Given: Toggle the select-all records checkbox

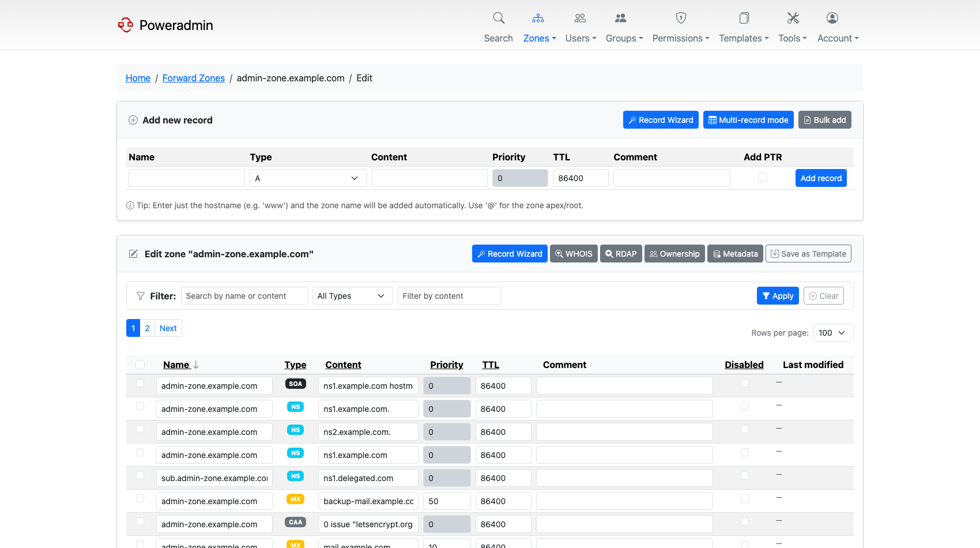Looking at the screenshot, I should pos(140,365).
